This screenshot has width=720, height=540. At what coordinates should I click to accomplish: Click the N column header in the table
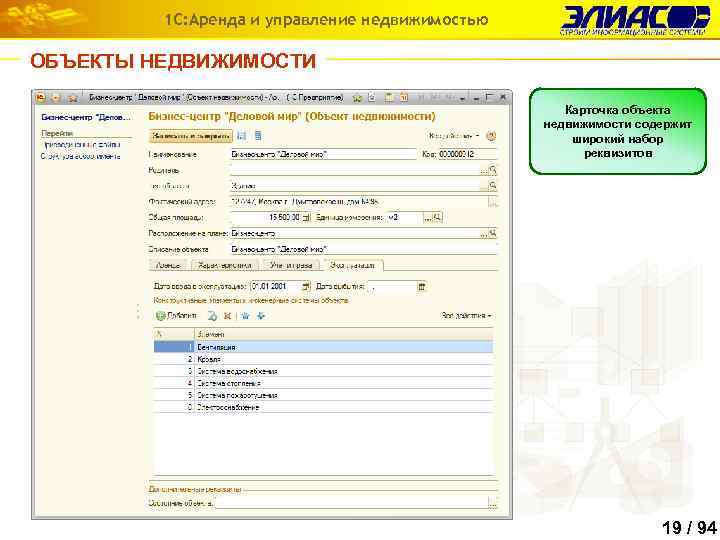[174, 335]
